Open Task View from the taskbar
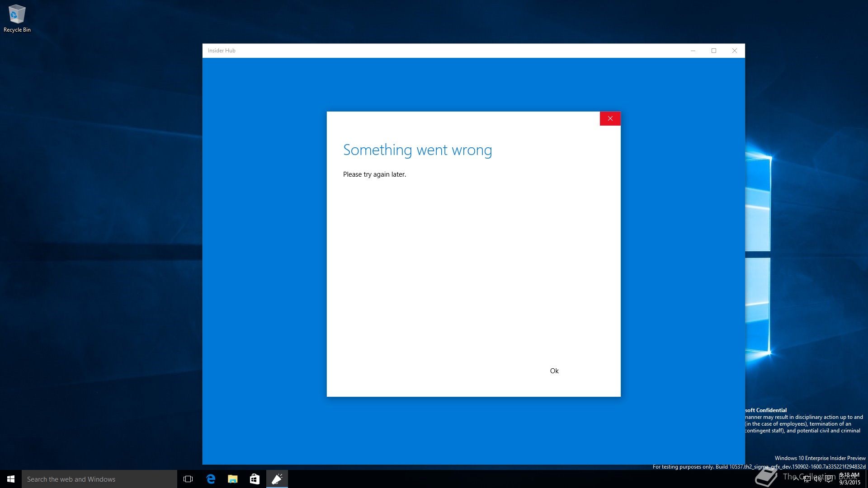Screen dimensions: 868x488 click(188, 479)
